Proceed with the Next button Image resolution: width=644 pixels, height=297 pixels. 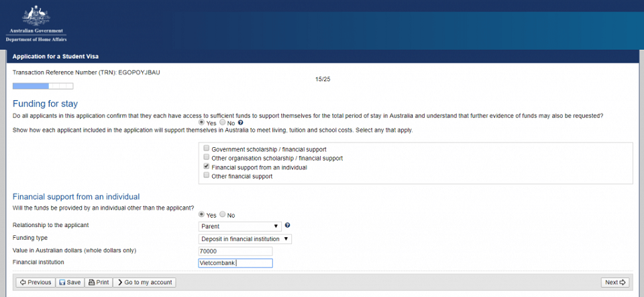coord(615,282)
